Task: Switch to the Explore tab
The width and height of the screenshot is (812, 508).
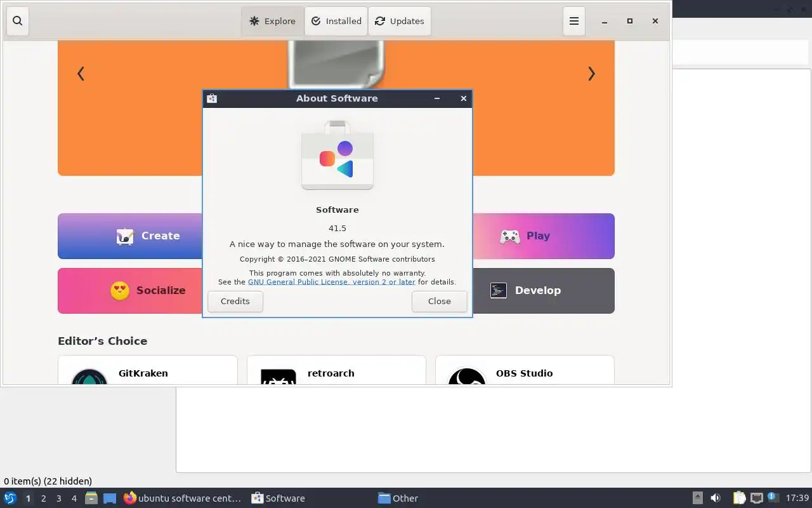Action: coord(273,21)
